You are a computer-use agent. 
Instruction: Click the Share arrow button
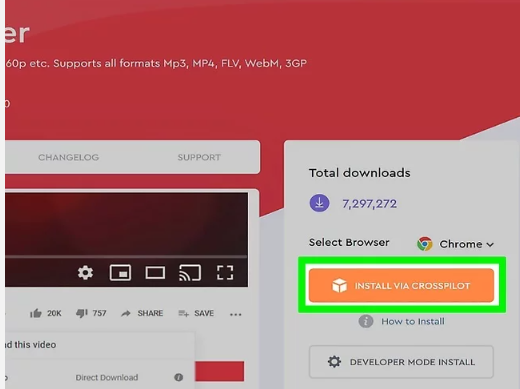coord(142,313)
